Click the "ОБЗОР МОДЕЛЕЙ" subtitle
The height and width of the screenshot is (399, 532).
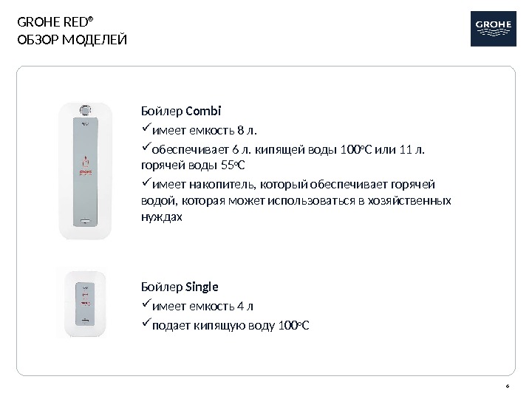click(x=72, y=39)
